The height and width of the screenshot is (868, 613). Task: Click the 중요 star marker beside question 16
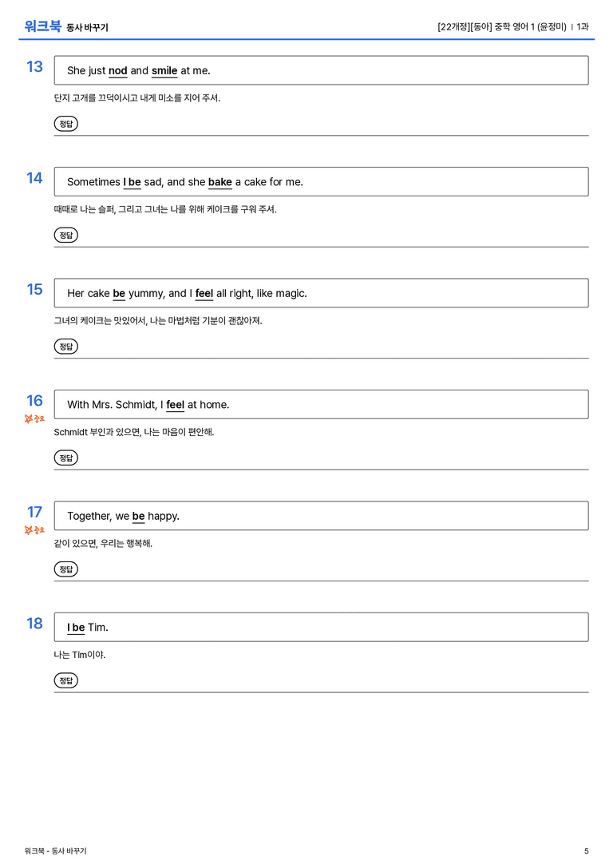(34, 419)
